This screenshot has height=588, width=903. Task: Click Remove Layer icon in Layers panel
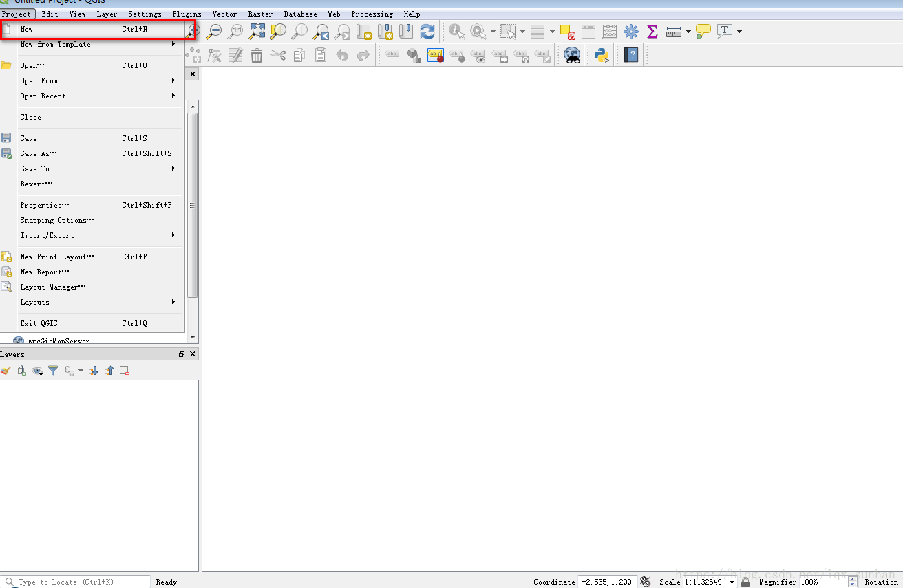point(125,371)
